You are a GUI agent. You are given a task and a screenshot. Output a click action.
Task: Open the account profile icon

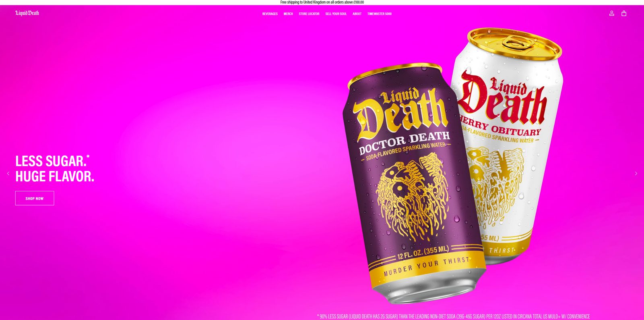(611, 13)
